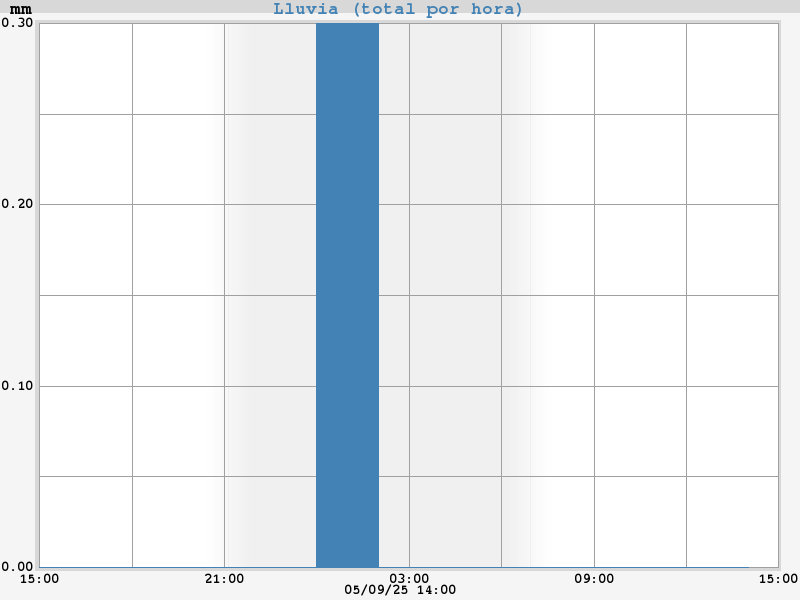Click the 0.30 y-axis label
Viewport: 800px width, 600px height.
tap(17, 22)
